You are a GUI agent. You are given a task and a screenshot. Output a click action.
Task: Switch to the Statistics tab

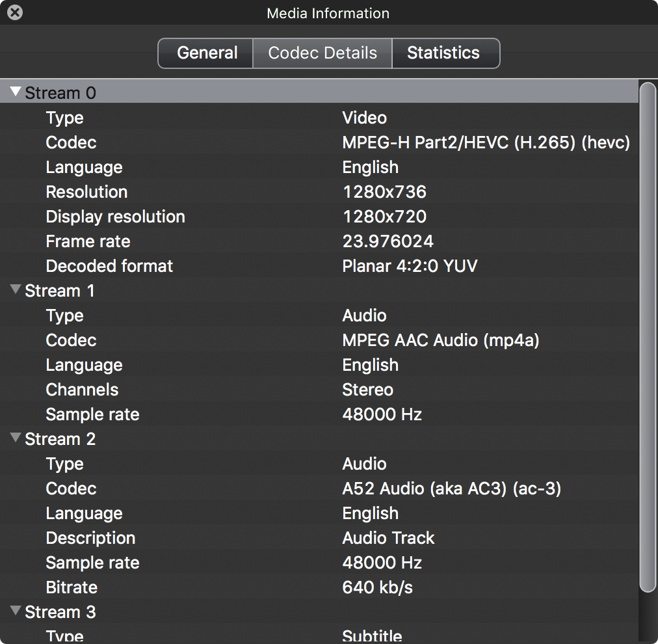[x=443, y=53]
